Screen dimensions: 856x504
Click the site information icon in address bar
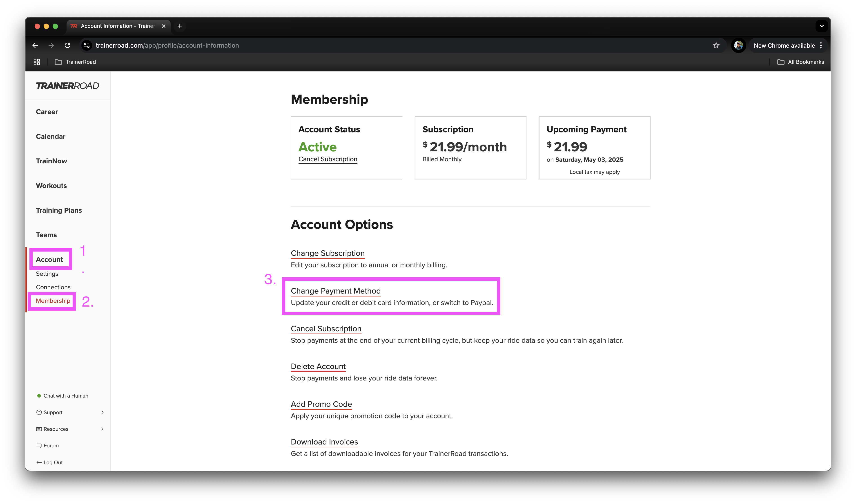pyautogui.click(x=87, y=46)
